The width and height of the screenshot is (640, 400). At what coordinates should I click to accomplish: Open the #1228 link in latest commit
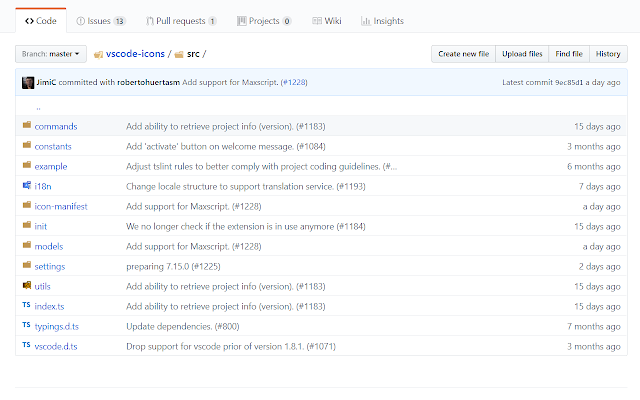click(x=294, y=82)
